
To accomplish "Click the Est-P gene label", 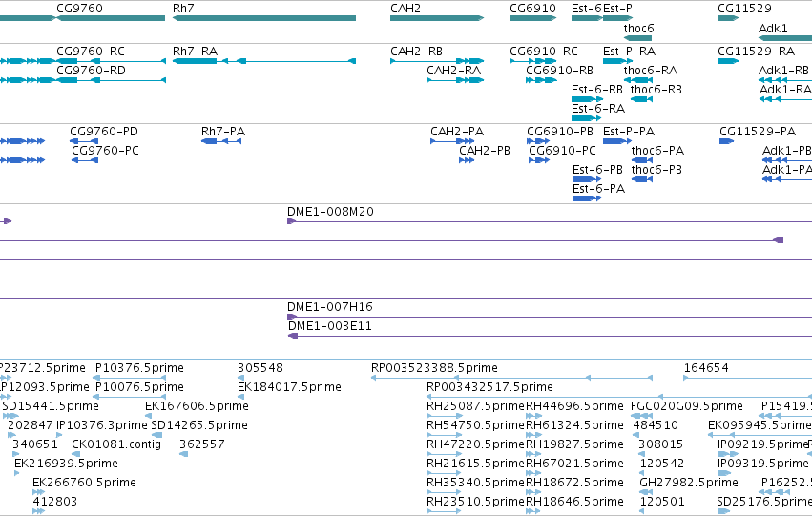I will click(x=617, y=9).
